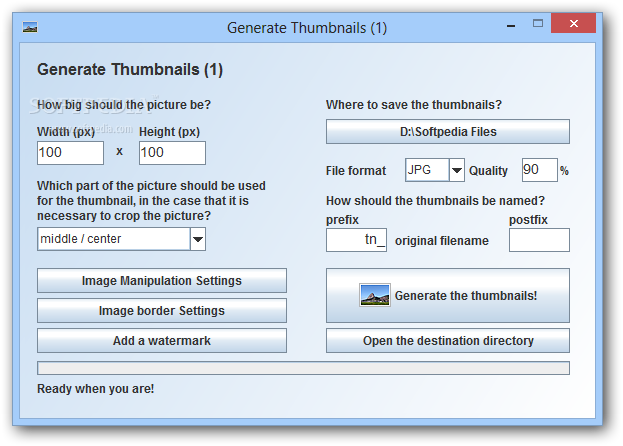623x446 pixels.
Task: Maximize the Generate Thumbnails window
Action: tap(538, 24)
